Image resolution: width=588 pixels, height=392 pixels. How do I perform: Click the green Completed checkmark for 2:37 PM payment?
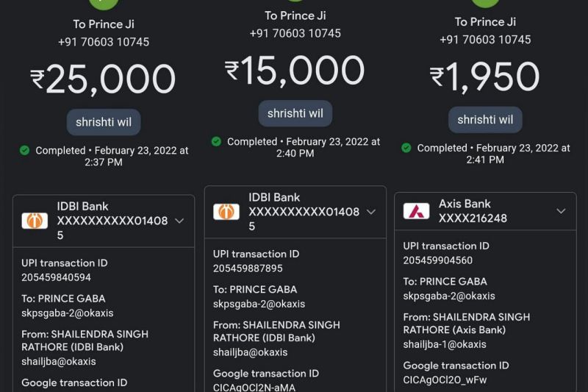point(25,150)
